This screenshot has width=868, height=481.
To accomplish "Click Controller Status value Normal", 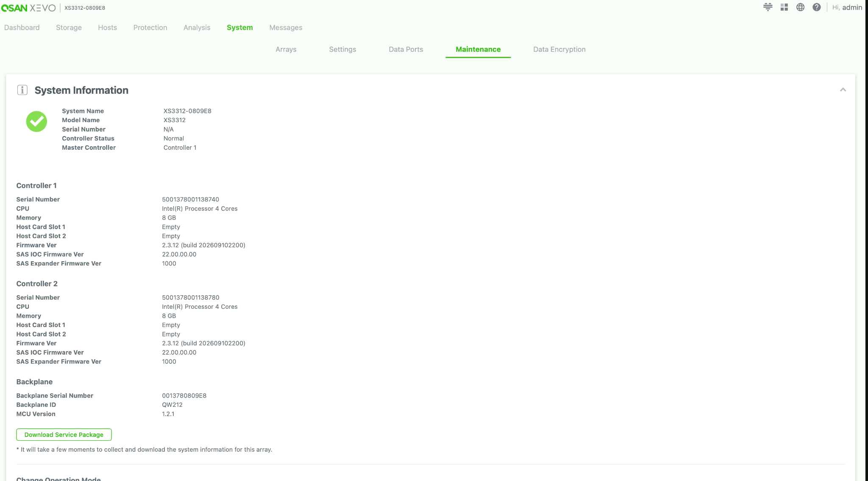I will (x=174, y=138).
